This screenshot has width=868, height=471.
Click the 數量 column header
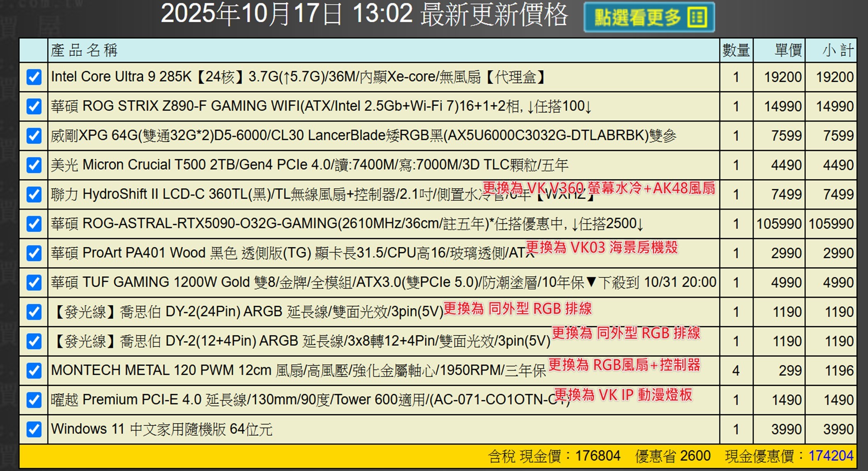point(736,50)
